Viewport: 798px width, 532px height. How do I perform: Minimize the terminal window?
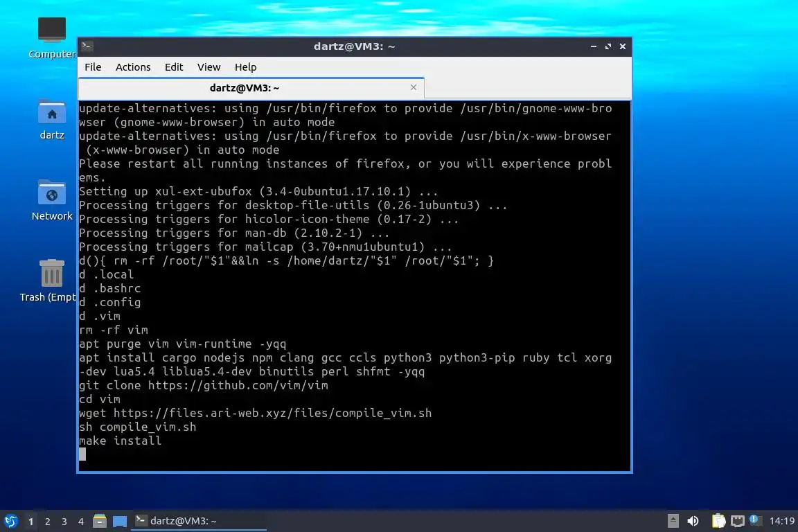click(x=594, y=46)
